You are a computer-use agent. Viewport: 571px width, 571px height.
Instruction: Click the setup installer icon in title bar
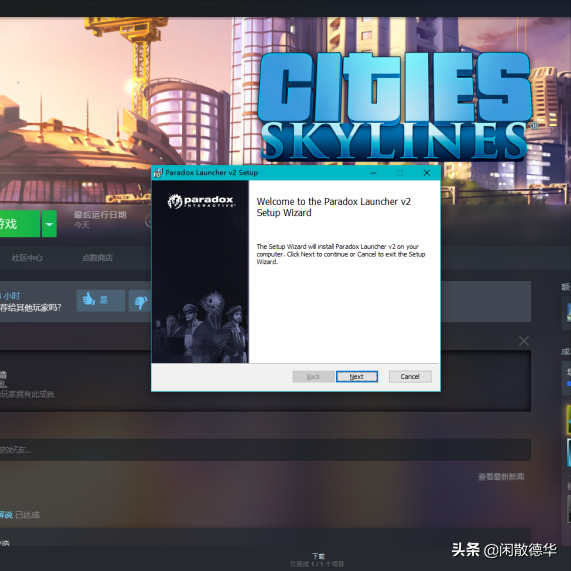point(158,173)
